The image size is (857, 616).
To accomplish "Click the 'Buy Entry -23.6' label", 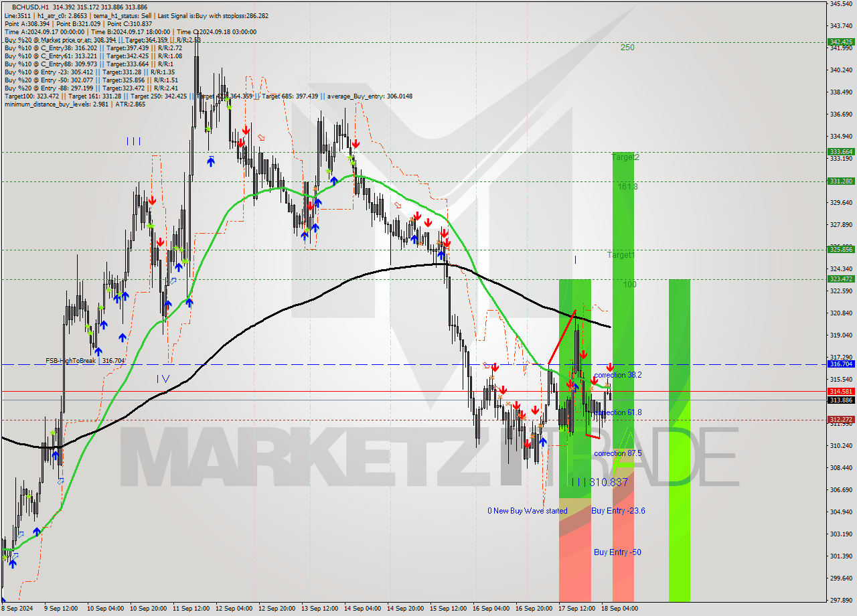I will click(x=618, y=511).
